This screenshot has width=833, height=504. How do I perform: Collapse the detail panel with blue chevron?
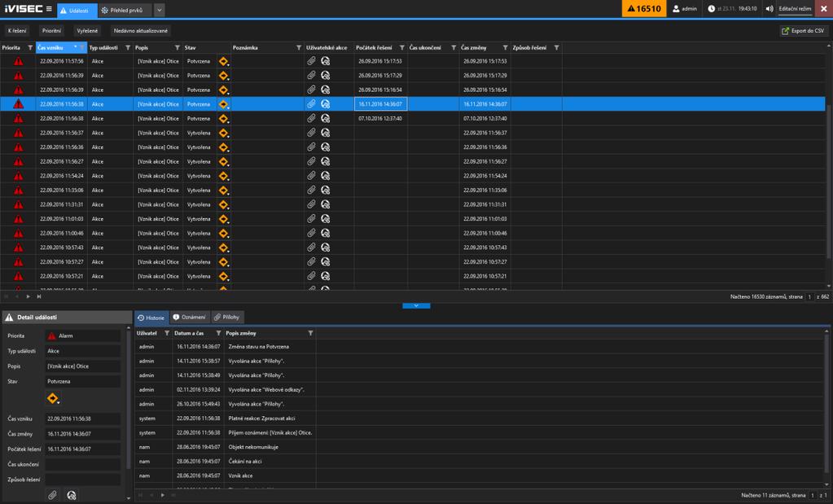(416, 306)
